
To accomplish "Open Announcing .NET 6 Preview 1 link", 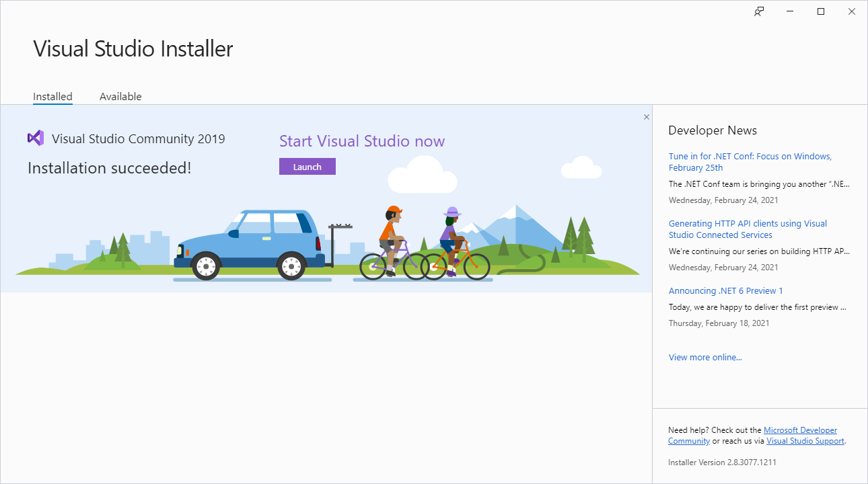I will tap(726, 291).
